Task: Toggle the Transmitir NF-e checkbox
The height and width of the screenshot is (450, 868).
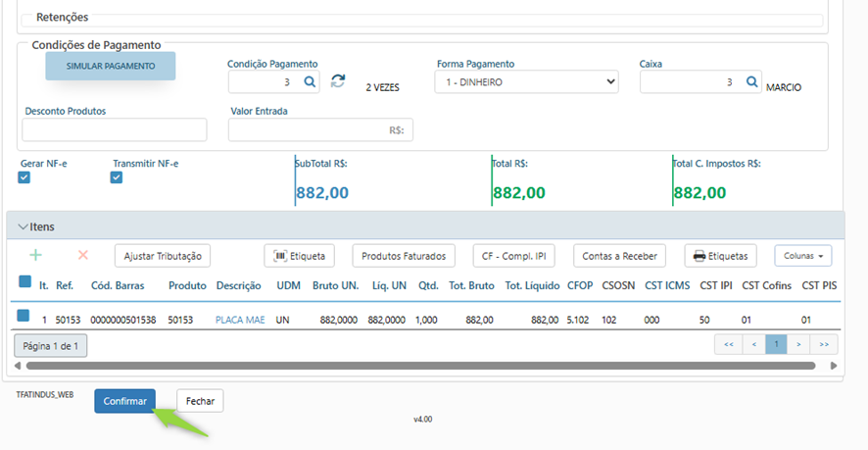Action: 117,178
